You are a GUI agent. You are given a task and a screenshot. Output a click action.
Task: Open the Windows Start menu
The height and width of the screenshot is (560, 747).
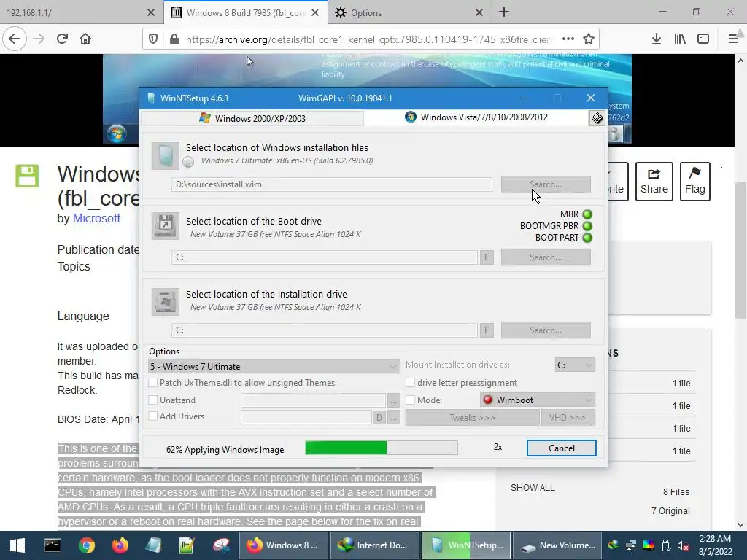[18, 545]
